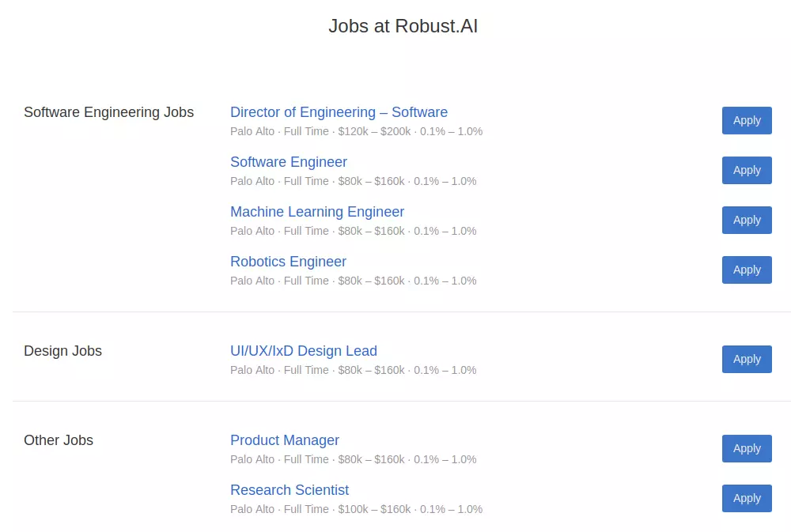The image size is (791, 532).
Task: Click the $100k – $160k salary details line
Action: coord(356,509)
